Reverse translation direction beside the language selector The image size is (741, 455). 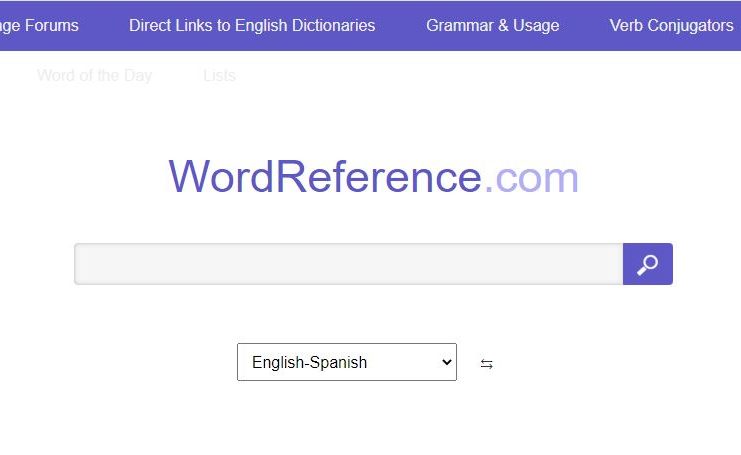click(486, 364)
